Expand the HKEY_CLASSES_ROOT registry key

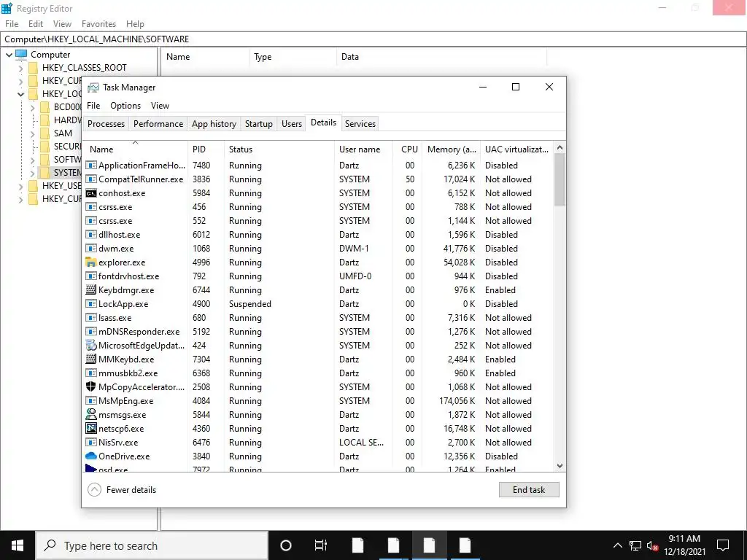[x=20, y=68]
